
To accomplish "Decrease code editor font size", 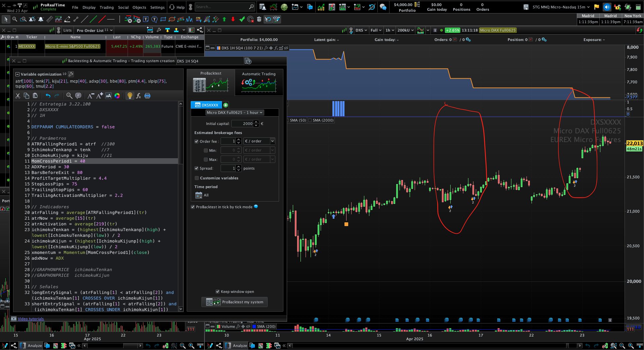I will pyautogui.click(x=91, y=96).
